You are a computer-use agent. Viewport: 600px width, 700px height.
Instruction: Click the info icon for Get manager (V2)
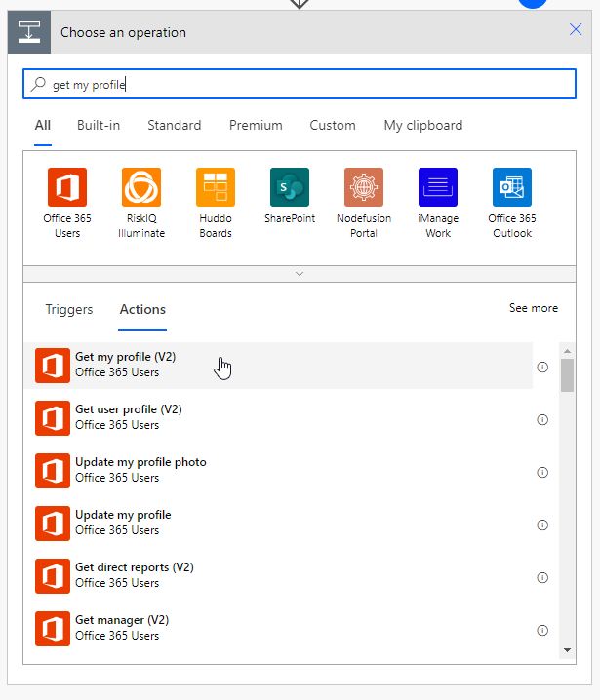pos(542,631)
